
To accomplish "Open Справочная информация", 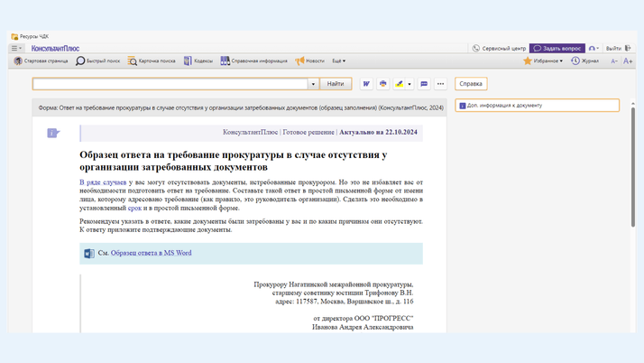I will click(x=253, y=60).
